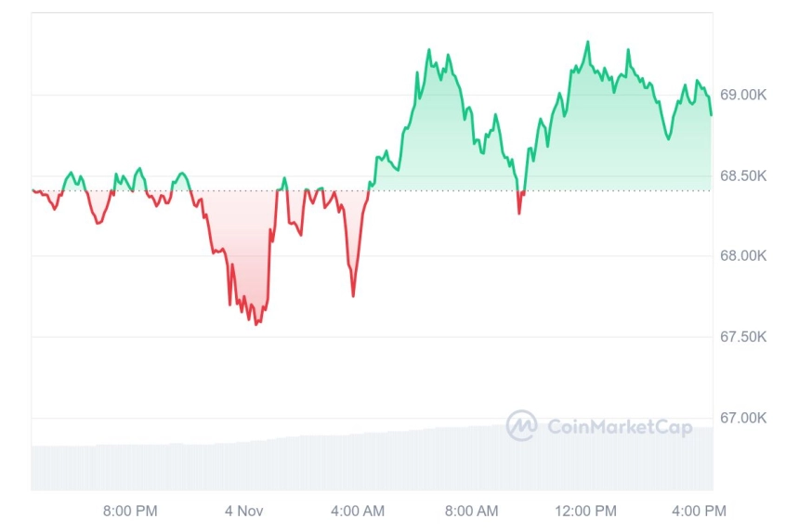Click the highest green peak near 12:00 PM
Image resolution: width=799 pixels, height=532 pixels.
point(588,43)
